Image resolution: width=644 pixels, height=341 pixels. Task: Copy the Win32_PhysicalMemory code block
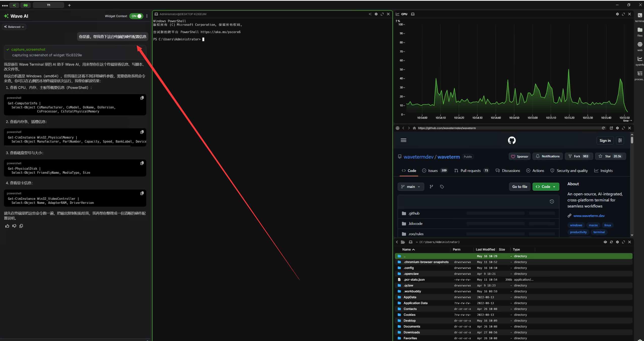click(142, 132)
